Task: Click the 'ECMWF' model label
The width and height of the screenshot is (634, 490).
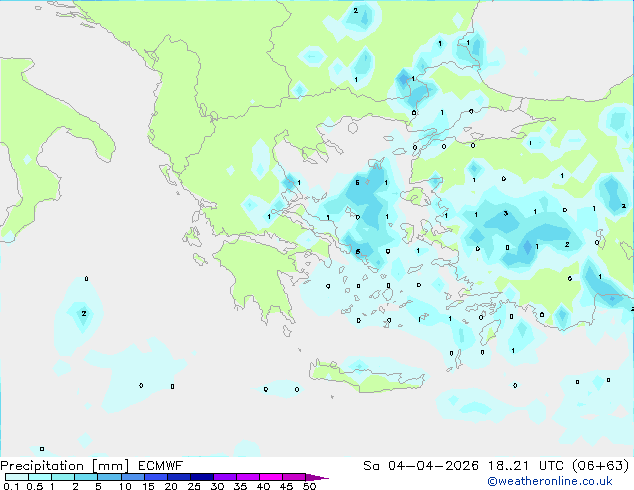Action: [x=161, y=466]
